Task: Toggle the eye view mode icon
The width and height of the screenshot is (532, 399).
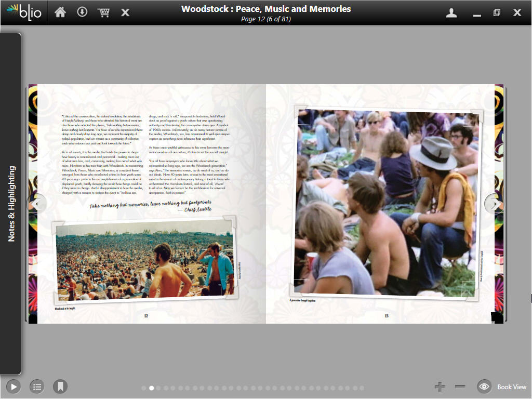Action: tap(484, 387)
